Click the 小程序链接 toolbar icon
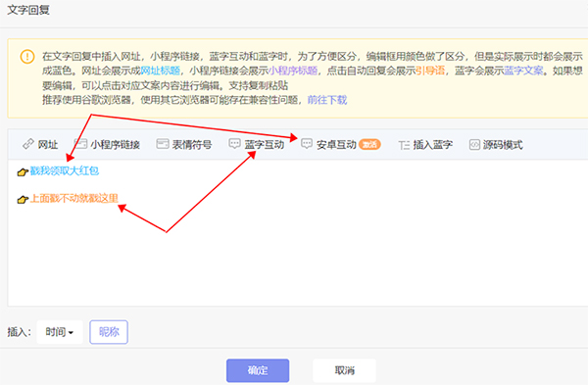This screenshot has width=588, height=385. tap(80, 144)
